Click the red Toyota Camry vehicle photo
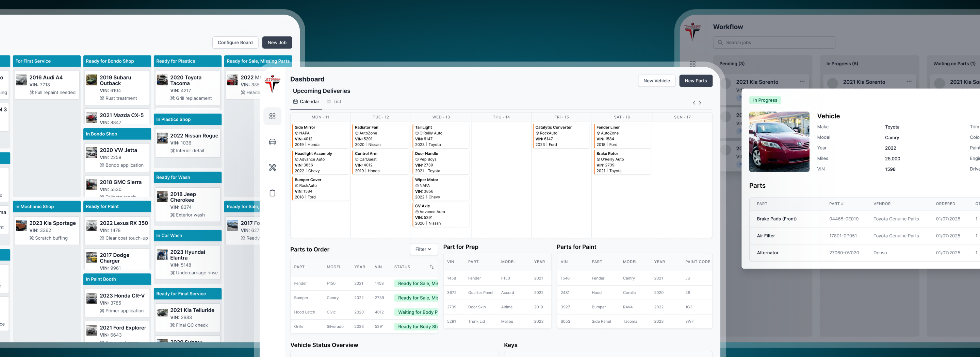 click(x=779, y=142)
